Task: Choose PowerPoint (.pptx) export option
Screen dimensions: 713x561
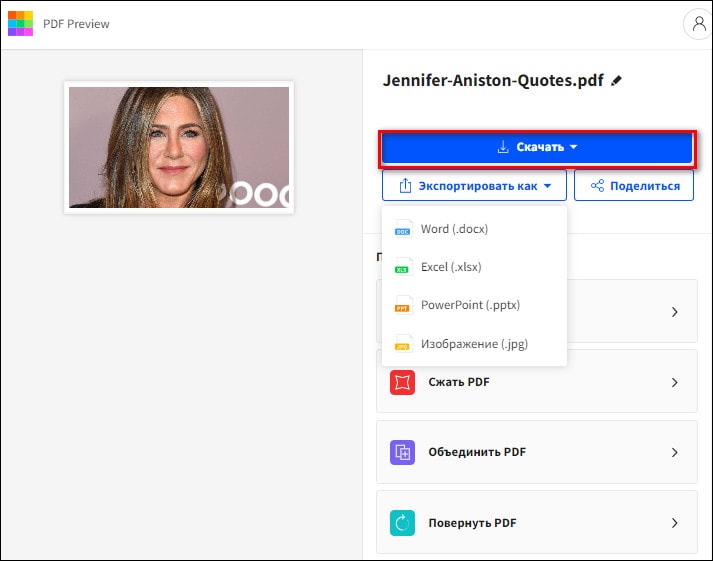Action: (x=470, y=305)
